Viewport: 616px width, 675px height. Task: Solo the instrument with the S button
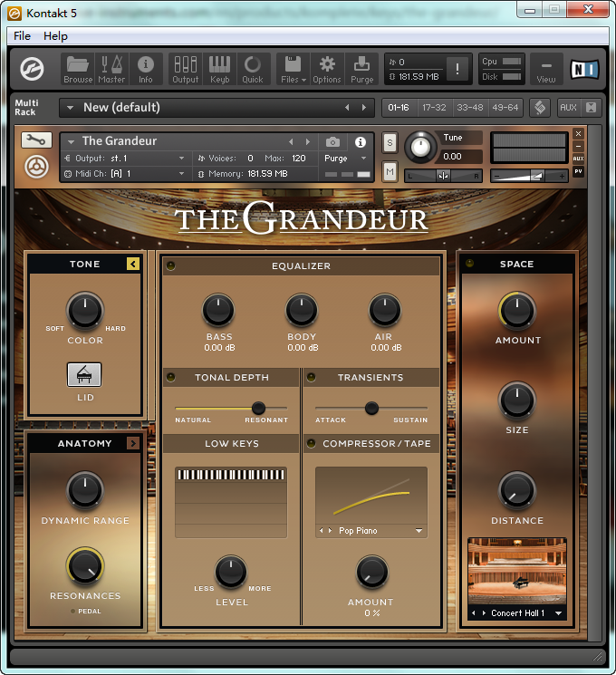(x=390, y=142)
